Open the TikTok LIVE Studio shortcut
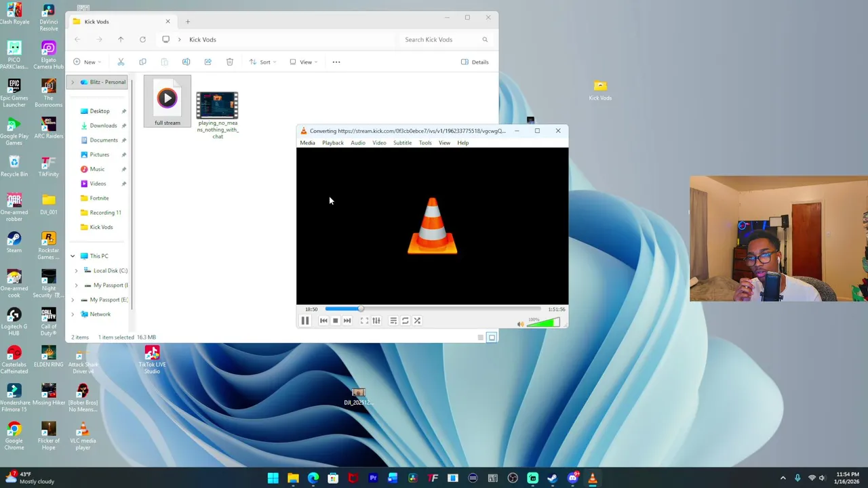The height and width of the screenshot is (488, 868). pos(152,360)
